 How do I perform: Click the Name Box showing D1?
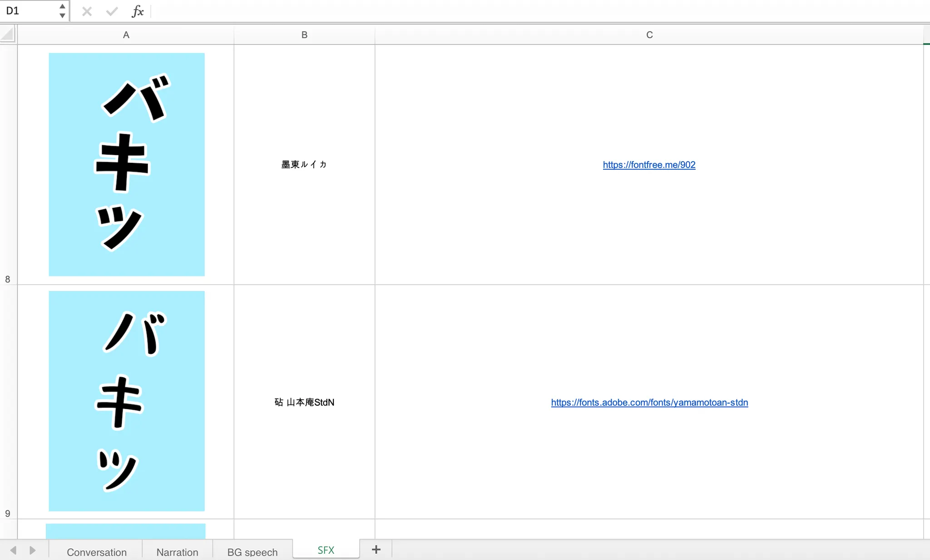point(30,11)
